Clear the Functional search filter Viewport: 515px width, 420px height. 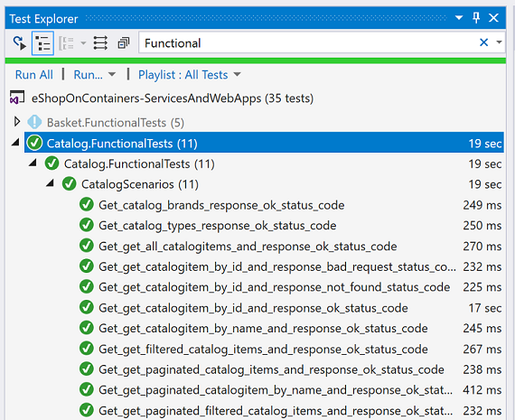point(483,42)
